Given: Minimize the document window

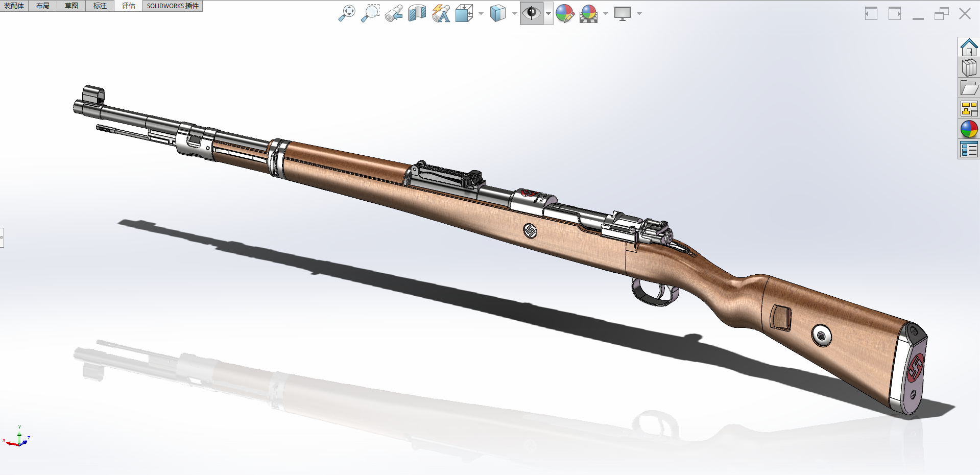Looking at the screenshot, I should (918, 18).
